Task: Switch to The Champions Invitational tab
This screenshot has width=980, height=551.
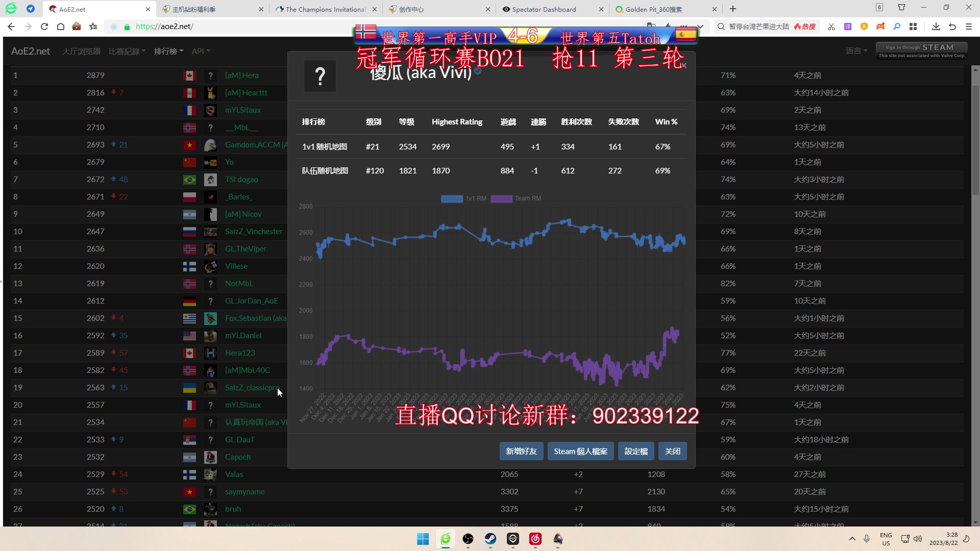Action: pos(326,9)
